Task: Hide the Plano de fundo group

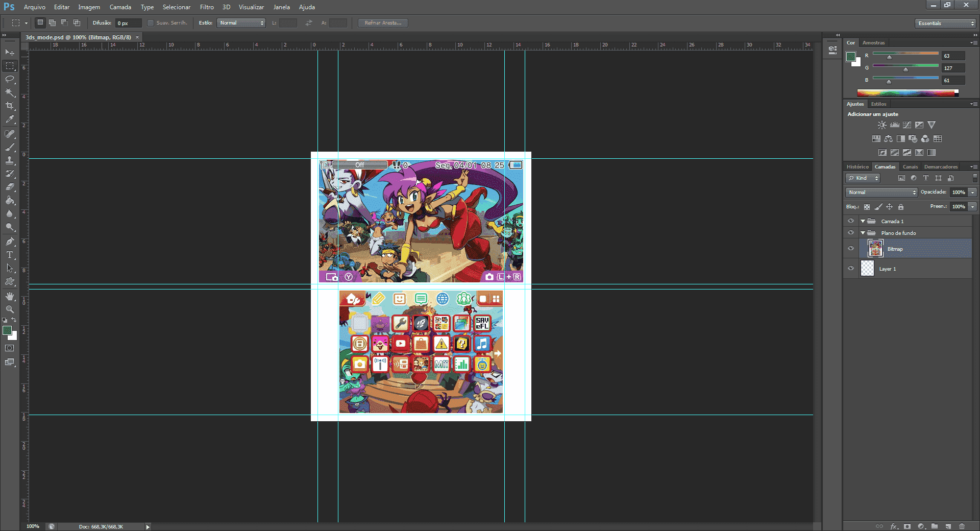Action: (851, 233)
